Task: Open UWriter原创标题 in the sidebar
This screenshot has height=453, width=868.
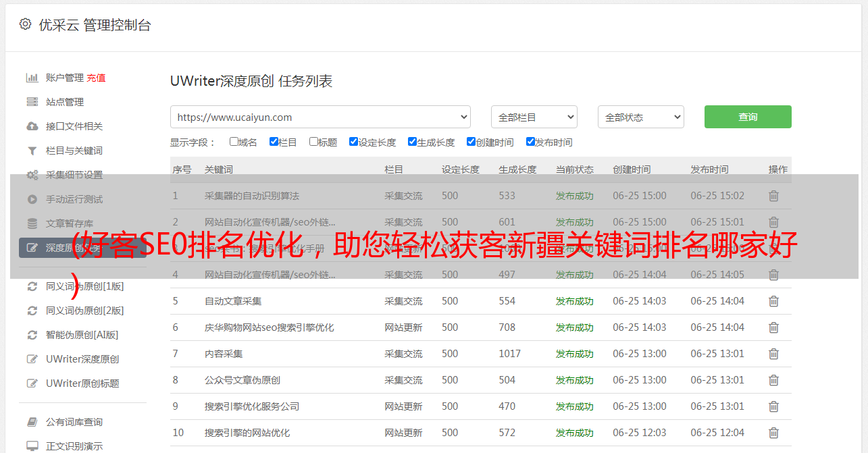Action: pyautogui.click(x=82, y=383)
